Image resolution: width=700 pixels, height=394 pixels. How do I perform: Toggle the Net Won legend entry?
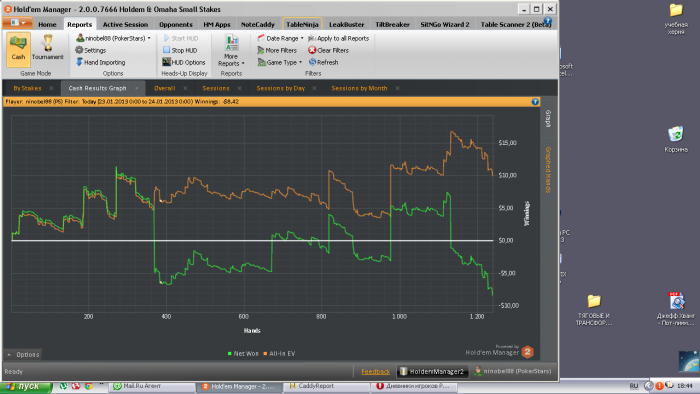(243, 353)
